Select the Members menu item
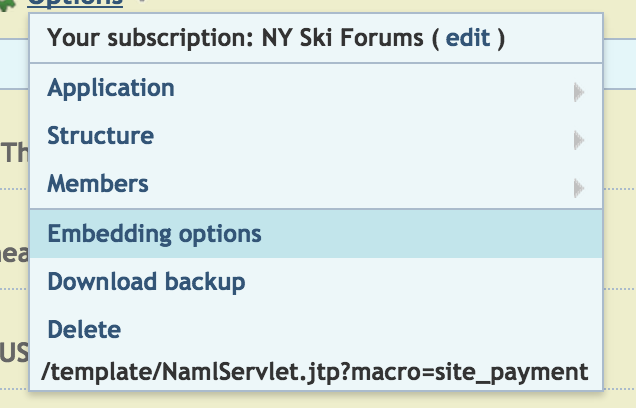This screenshot has width=636, height=408. click(x=98, y=184)
